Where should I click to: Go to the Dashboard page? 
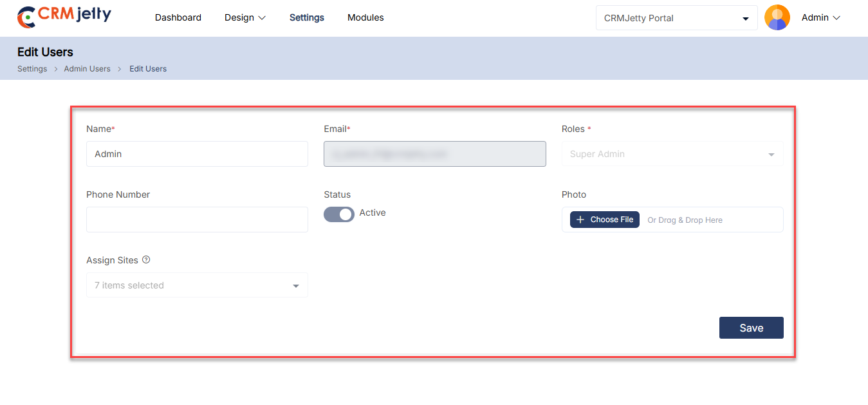(178, 18)
